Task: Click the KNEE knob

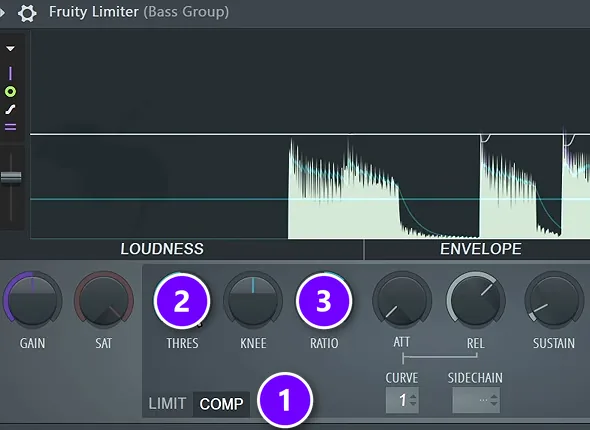Action: click(253, 300)
